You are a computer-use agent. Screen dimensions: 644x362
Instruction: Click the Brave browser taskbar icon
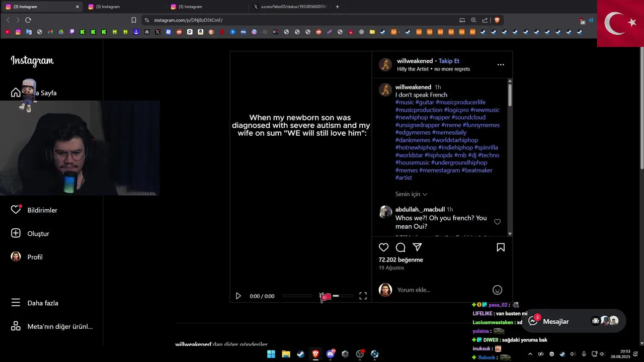click(315, 354)
